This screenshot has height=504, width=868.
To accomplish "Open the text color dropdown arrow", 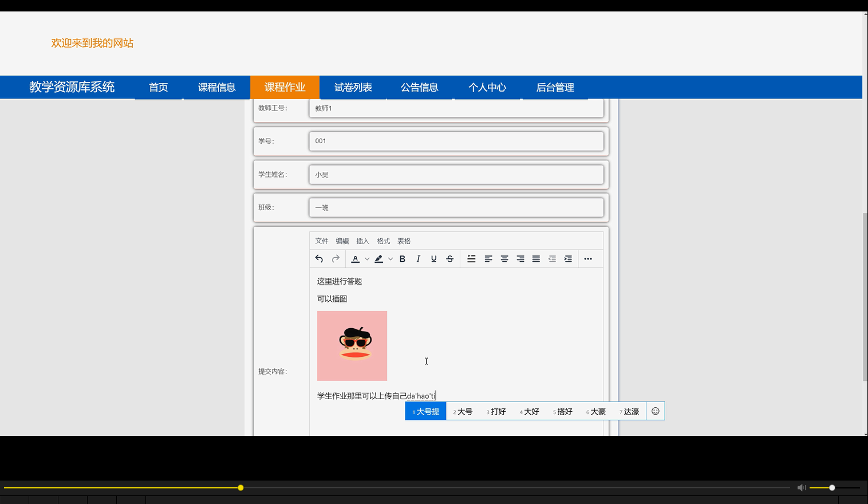I will pos(367,258).
